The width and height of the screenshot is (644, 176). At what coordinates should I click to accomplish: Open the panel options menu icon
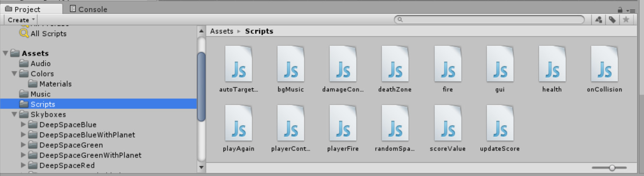coord(631,10)
